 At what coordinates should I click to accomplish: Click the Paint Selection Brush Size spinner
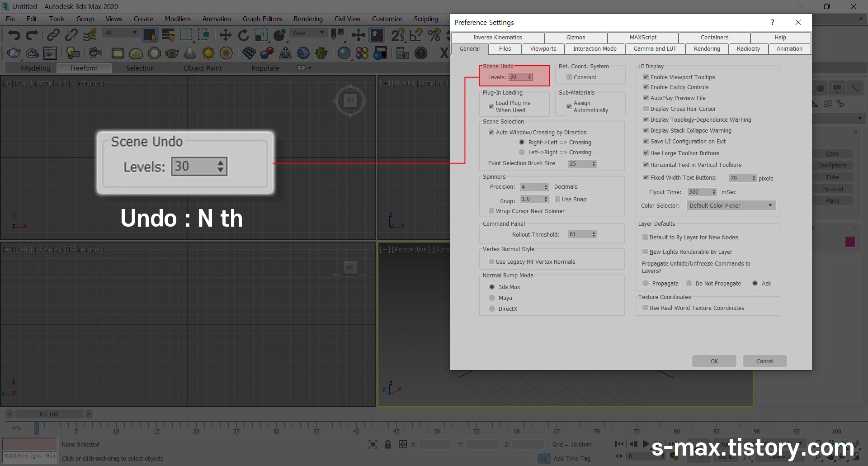[x=594, y=164]
